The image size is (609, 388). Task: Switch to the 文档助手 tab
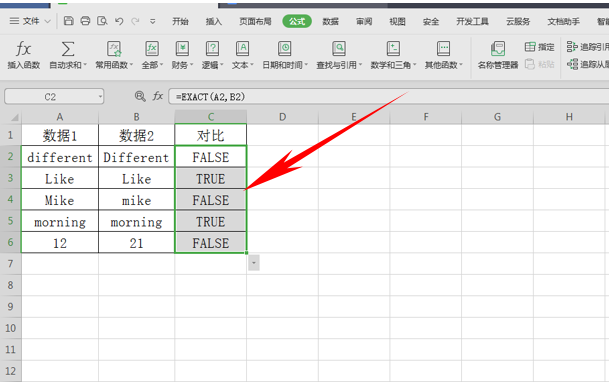click(564, 21)
